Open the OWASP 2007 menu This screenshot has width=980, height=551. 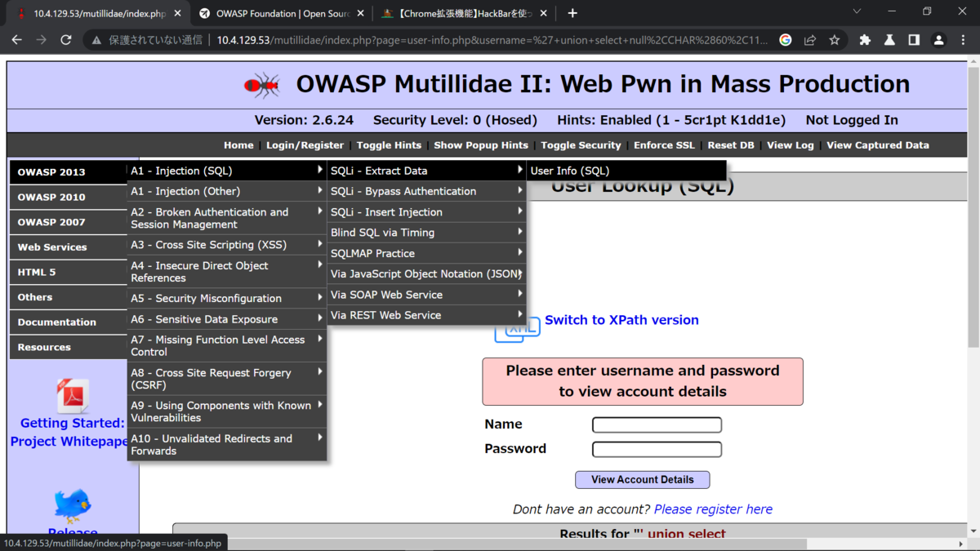(69, 222)
